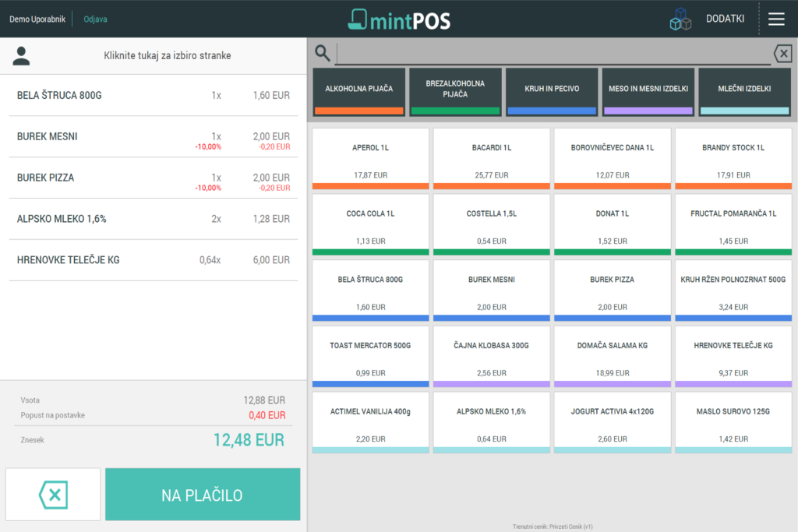This screenshot has height=532, width=798.
Task: Select Burek Mesni line in the cart
Action: point(154,137)
